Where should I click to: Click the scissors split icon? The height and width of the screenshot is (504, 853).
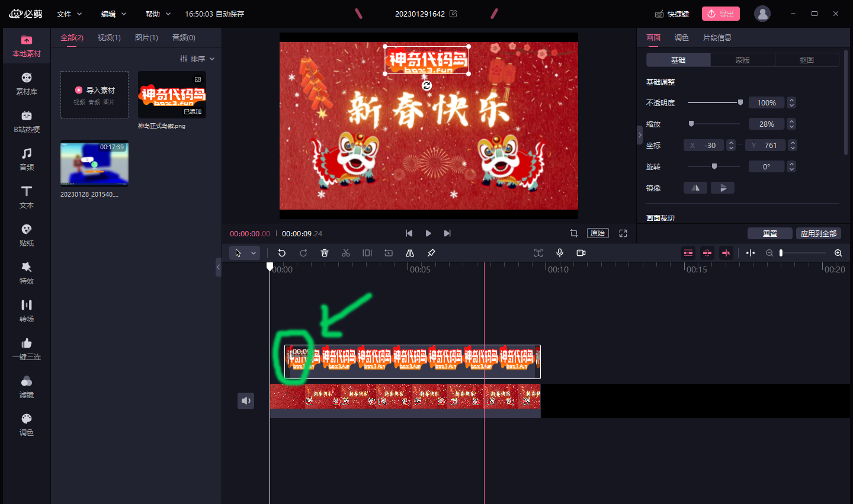(x=346, y=253)
